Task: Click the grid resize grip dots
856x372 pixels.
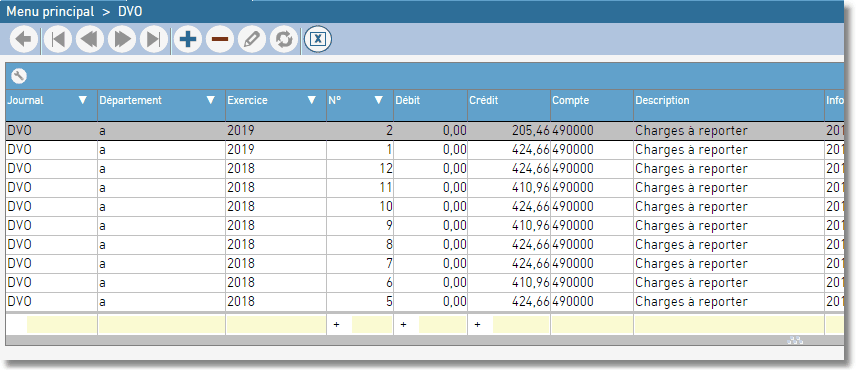Action: [795, 341]
